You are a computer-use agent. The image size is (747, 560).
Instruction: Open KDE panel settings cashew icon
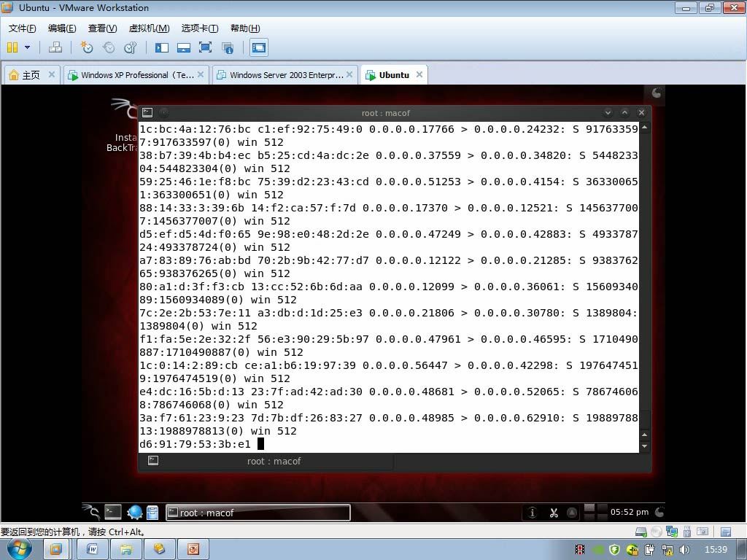tap(659, 512)
